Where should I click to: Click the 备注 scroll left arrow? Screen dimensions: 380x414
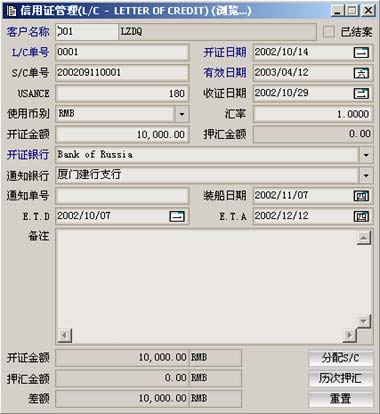coord(65,335)
